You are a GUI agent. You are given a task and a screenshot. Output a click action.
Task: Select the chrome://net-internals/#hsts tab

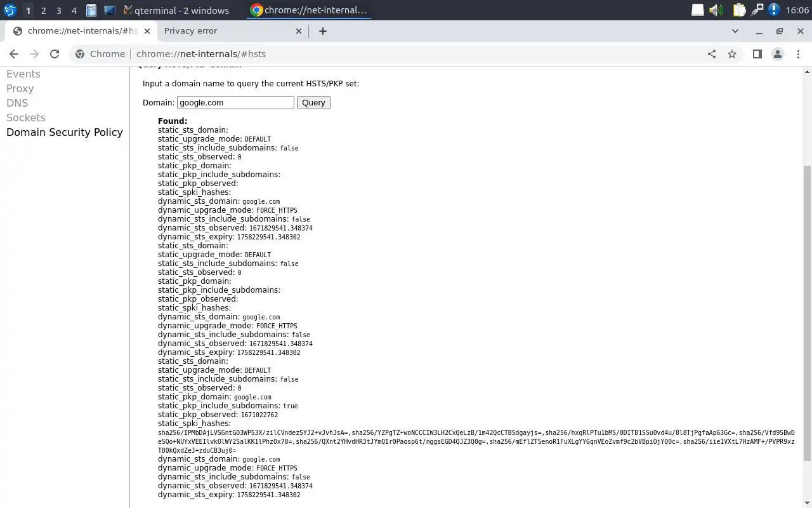click(80, 30)
